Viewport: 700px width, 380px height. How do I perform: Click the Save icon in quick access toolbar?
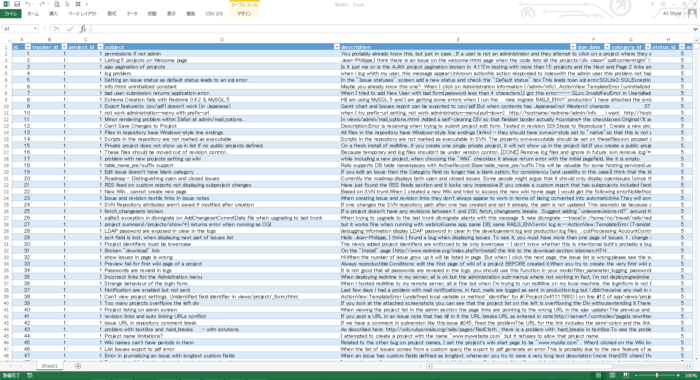coord(17,4)
